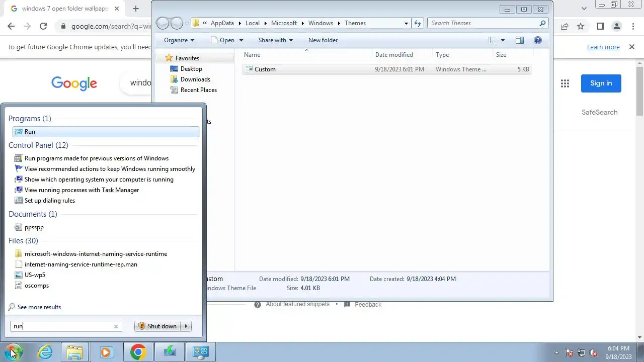Clear the start menu search box

116,326
